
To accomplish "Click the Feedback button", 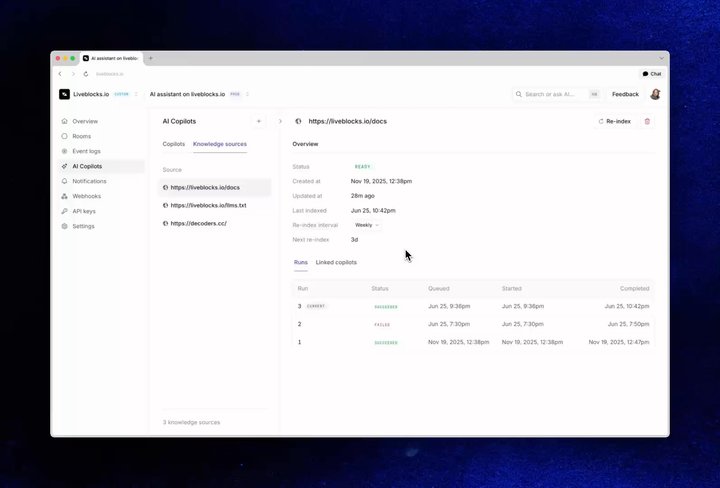I will pyautogui.click(x=625, y=94).
